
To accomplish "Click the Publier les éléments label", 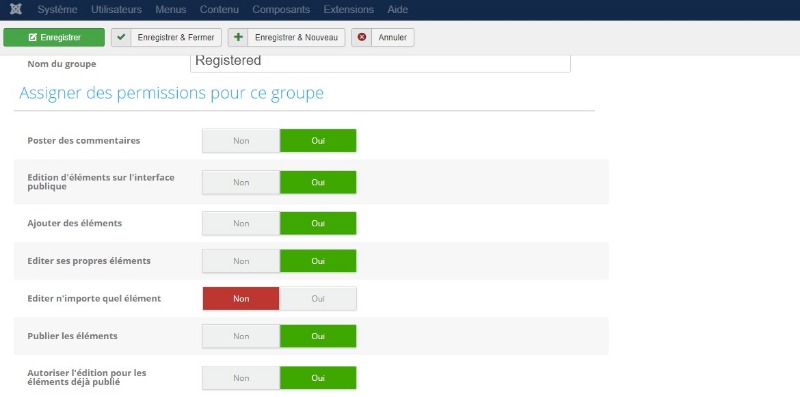I will tap(72, 336).
